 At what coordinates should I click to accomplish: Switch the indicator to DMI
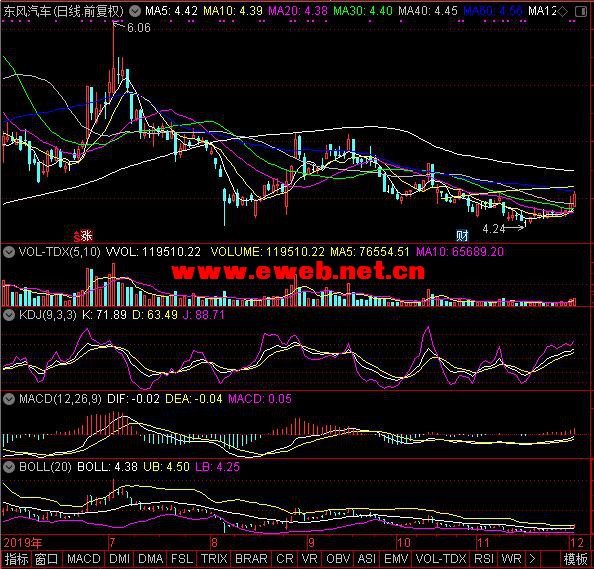tap(119, 559)
